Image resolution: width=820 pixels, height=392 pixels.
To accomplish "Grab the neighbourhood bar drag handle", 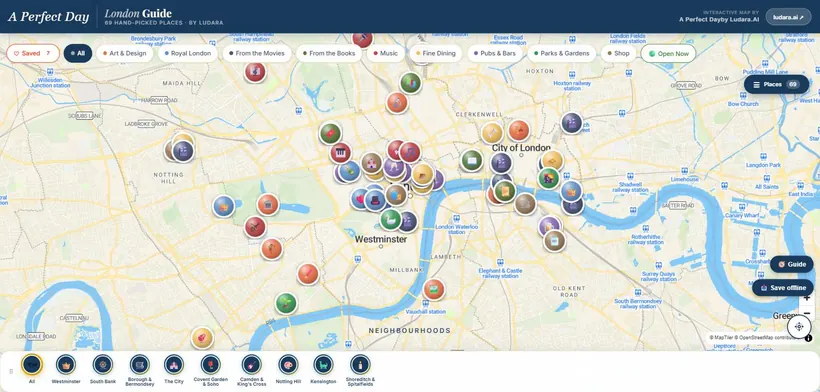I will tap(12, 372).
